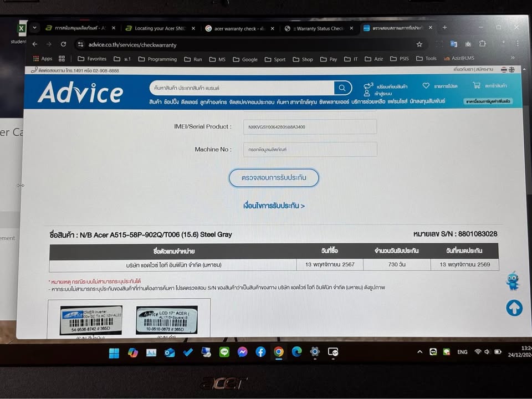532x399 pixels.
Task: Click the POWER Inverter sticker sample image
Action: 91,320
